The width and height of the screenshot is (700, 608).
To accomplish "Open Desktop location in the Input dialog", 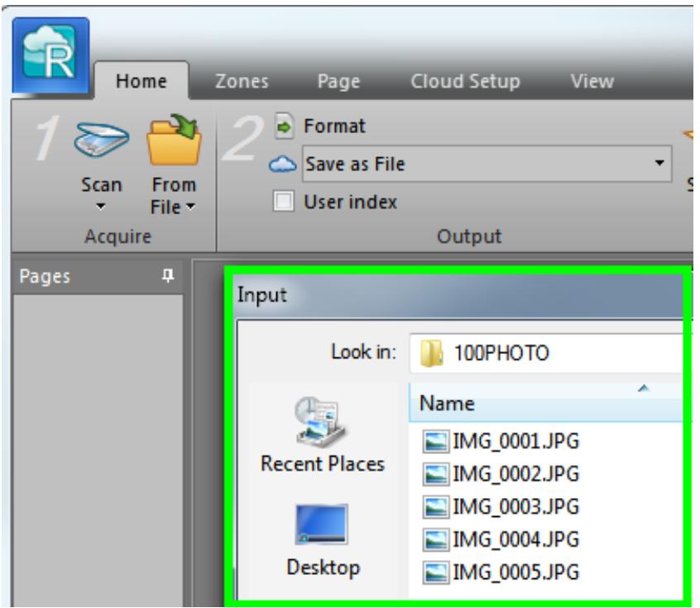I will 323,541.
